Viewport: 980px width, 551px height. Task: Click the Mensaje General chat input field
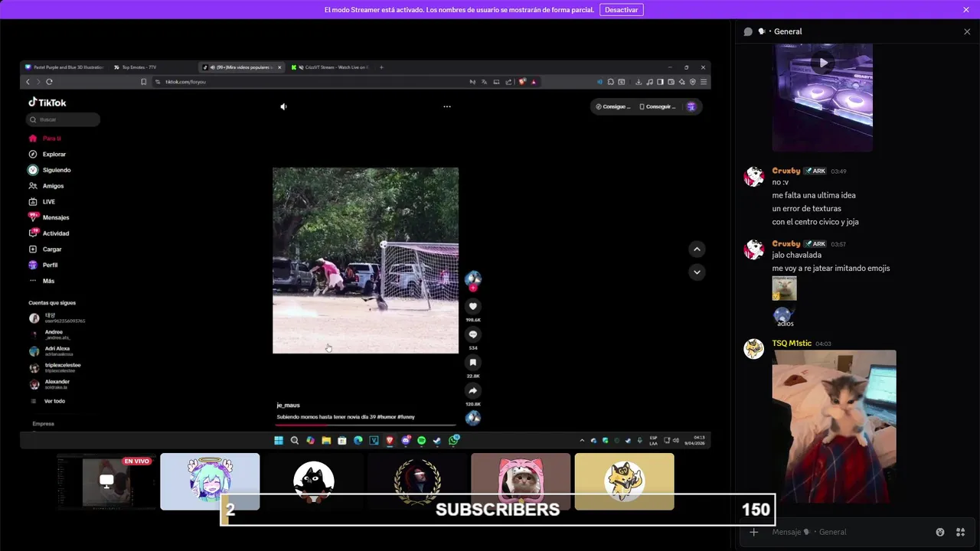click(850, 532)
